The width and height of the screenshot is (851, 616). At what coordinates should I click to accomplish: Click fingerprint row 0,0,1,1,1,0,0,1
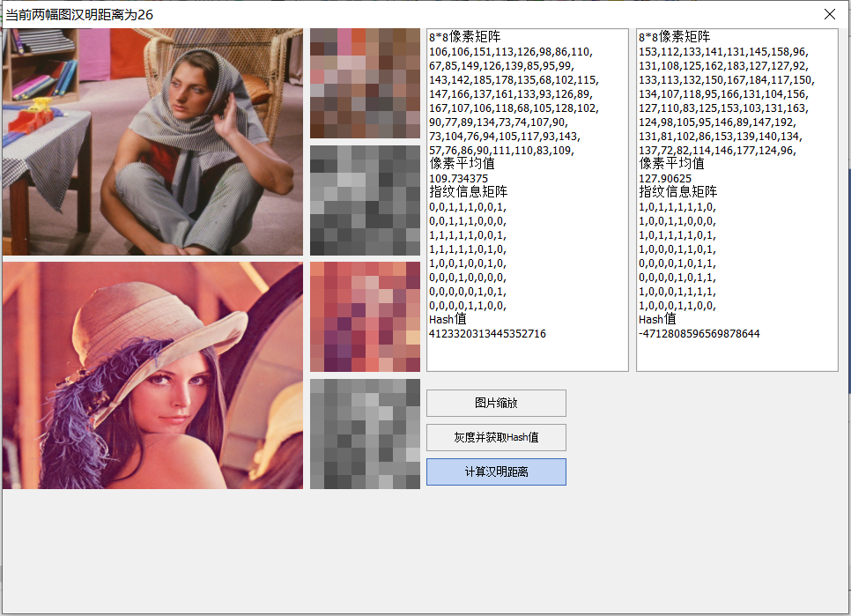pos(467,207)
